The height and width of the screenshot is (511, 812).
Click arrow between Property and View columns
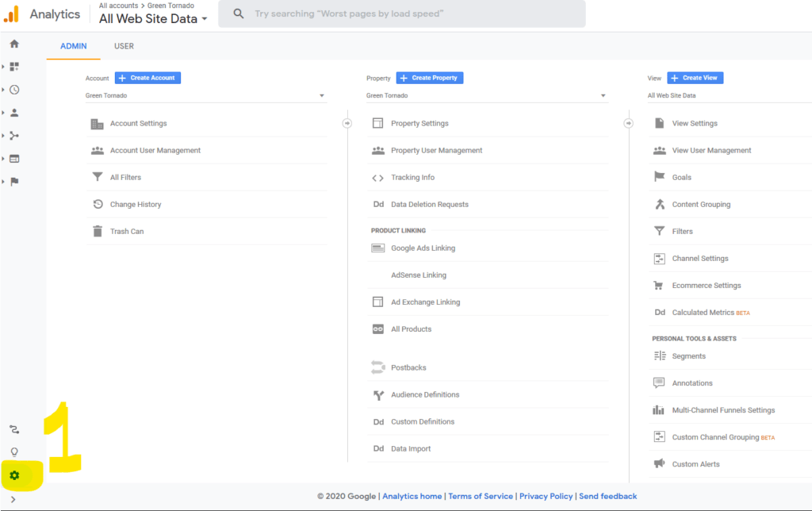coord(628,123)
